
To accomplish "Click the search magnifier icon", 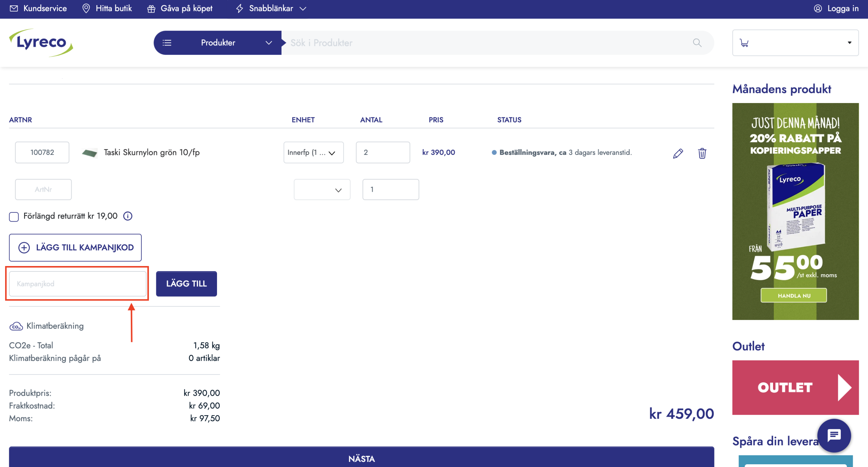I will point(697,43).
